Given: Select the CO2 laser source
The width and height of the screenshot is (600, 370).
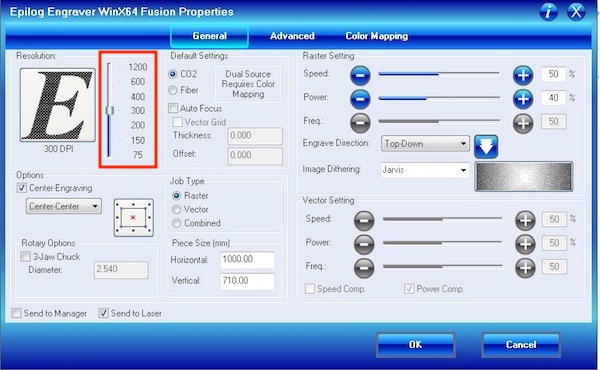Looking at the screenshot, I should pos(173,74).
